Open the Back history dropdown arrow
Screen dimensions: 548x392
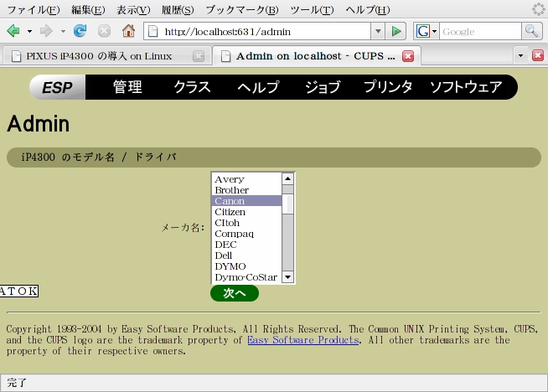pos(29,32)
